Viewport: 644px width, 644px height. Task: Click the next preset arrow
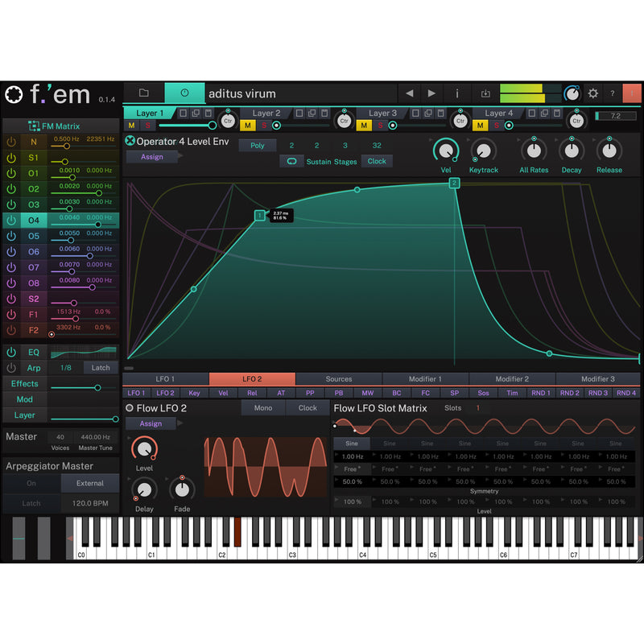coord(431,93)
